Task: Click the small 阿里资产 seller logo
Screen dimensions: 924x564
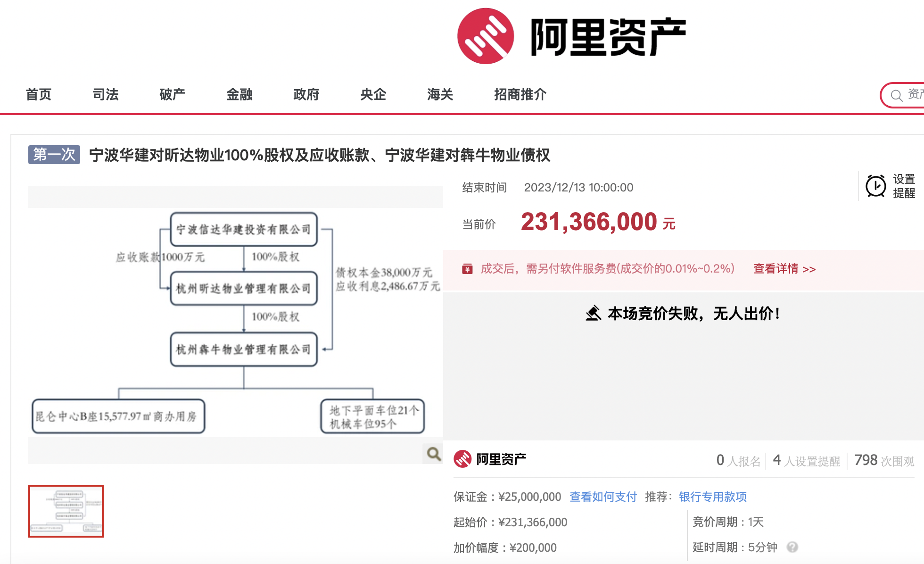Action: coord(490,459)
